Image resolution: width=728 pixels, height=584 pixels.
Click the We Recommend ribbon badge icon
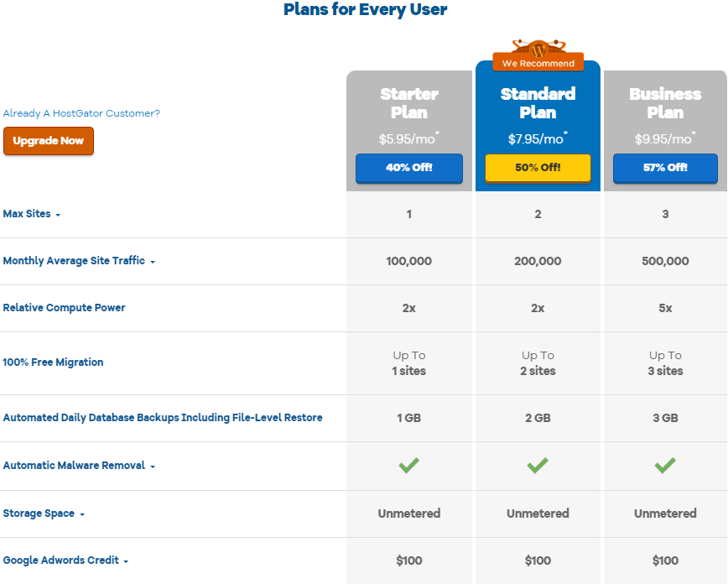(x=538, y=63)
